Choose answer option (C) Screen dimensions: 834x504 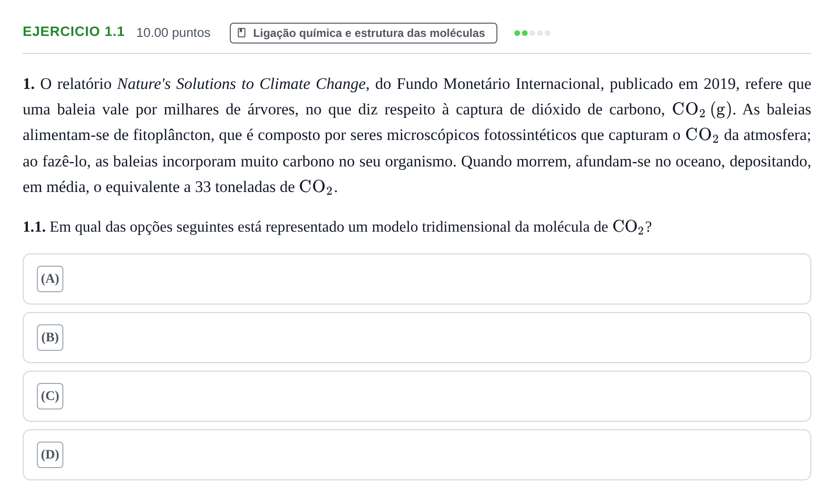pyautogui.click(x=417, y=396)
